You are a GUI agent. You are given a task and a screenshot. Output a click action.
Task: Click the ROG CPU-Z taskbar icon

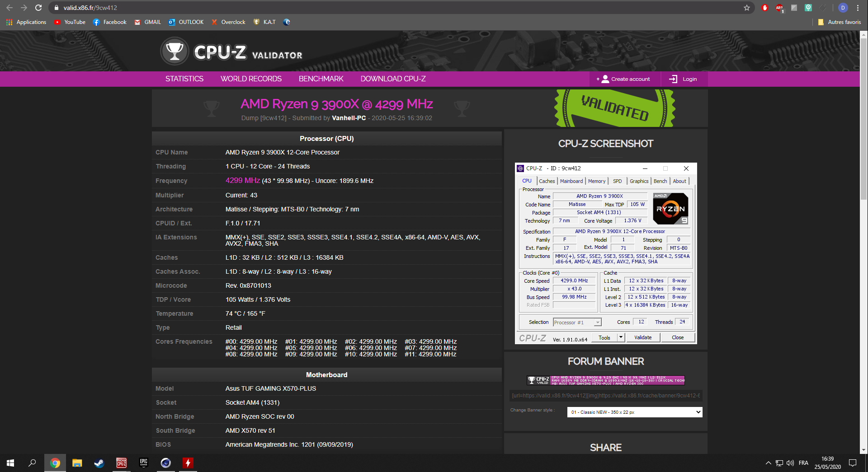(121, 463)
